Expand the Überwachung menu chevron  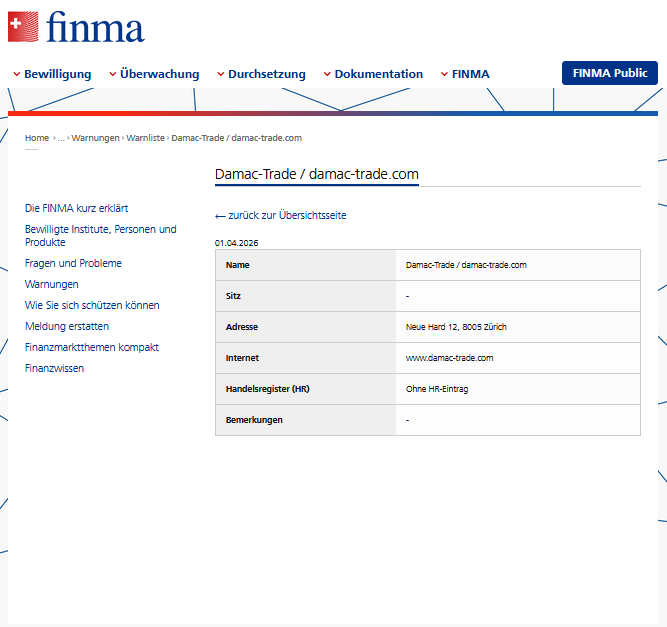tap(113, 74)
